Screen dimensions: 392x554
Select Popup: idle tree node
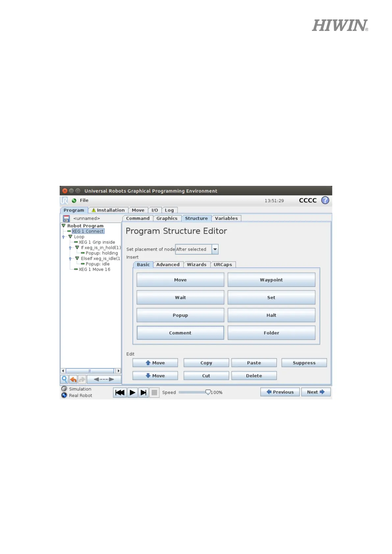[97, 264]
